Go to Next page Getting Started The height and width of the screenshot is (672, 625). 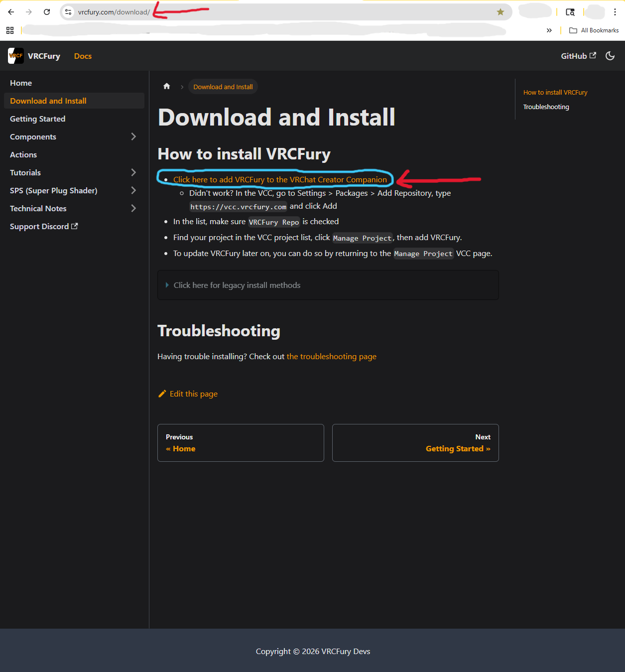(415, 443)
